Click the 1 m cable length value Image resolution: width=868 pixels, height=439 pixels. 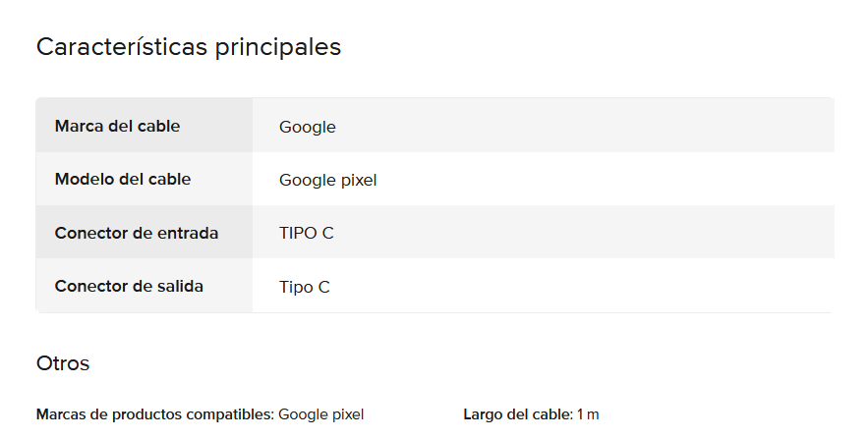point(588,414)
